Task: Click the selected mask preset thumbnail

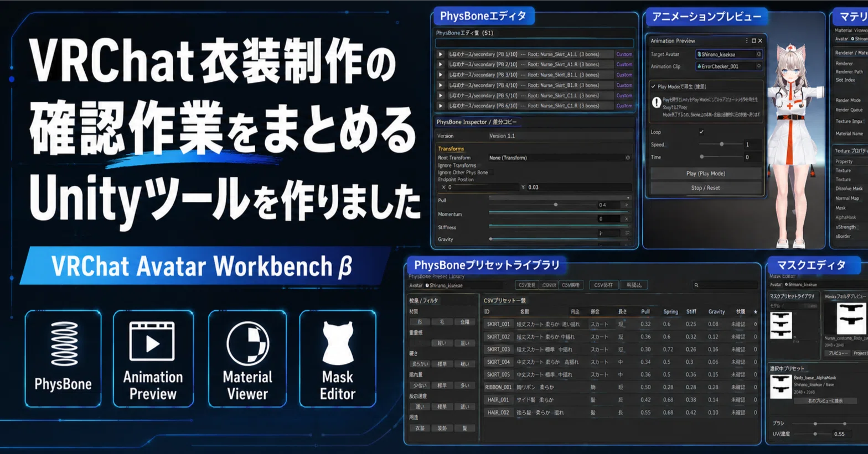Action: tap(781, 387)
